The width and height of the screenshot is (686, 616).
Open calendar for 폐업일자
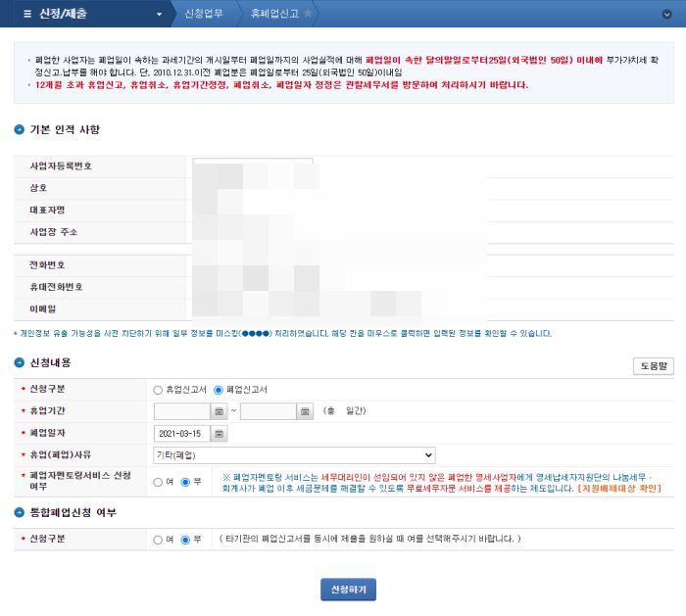[x=220, y=434]
